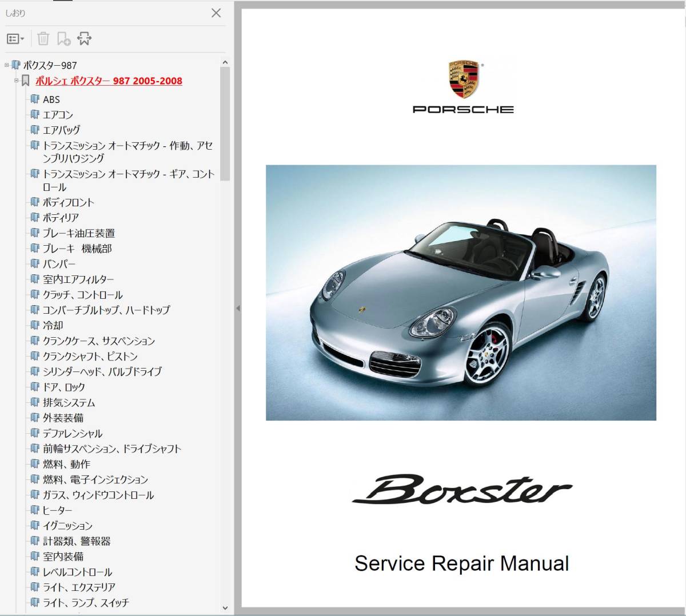Viewport: 686px width, 616px height.
Task: Click the Porsche crest logo on the page
Action: click(464, 79)
